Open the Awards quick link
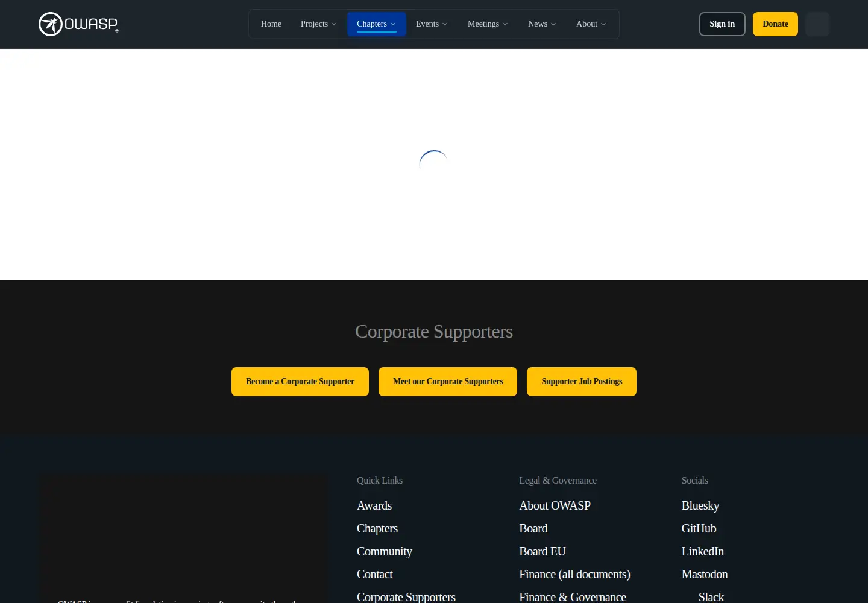This screenshot has width=868, height=603. coord(374,505)
